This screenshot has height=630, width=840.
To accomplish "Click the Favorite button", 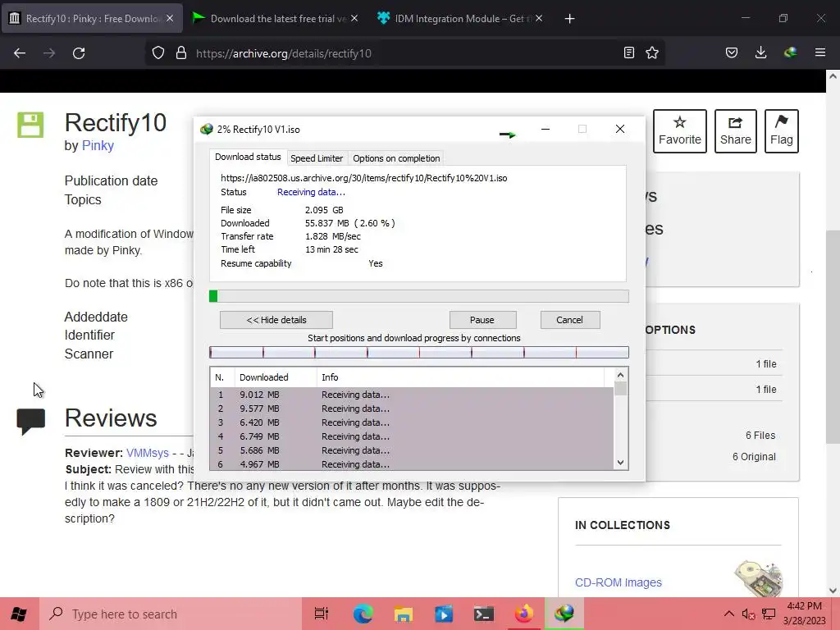I will 679,131.
